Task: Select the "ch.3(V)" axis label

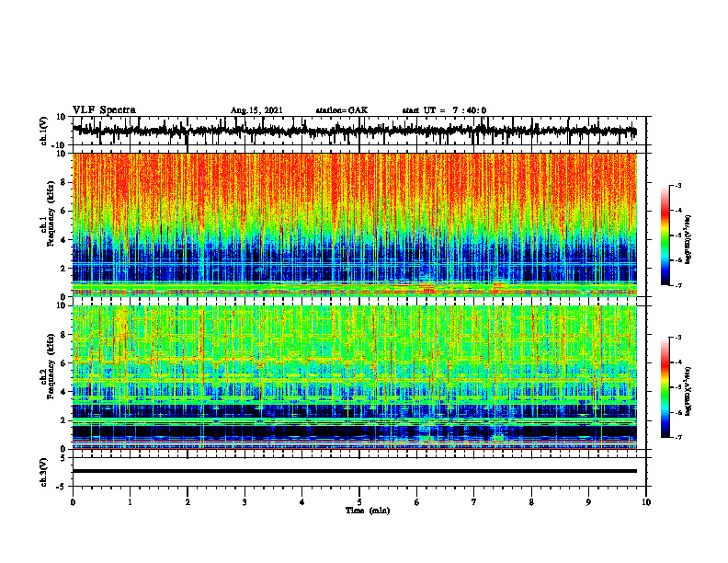Action: tap(43, 473)
